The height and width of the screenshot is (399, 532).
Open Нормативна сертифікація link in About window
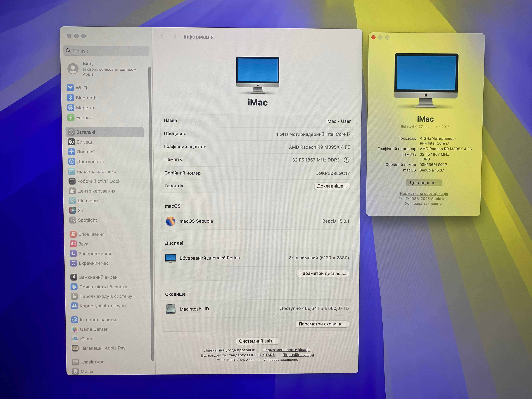pos(424,193)
